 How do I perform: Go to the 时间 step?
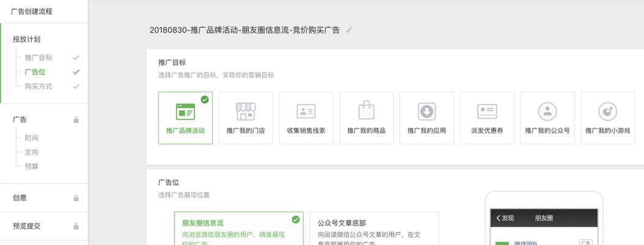tap(32, 138)
